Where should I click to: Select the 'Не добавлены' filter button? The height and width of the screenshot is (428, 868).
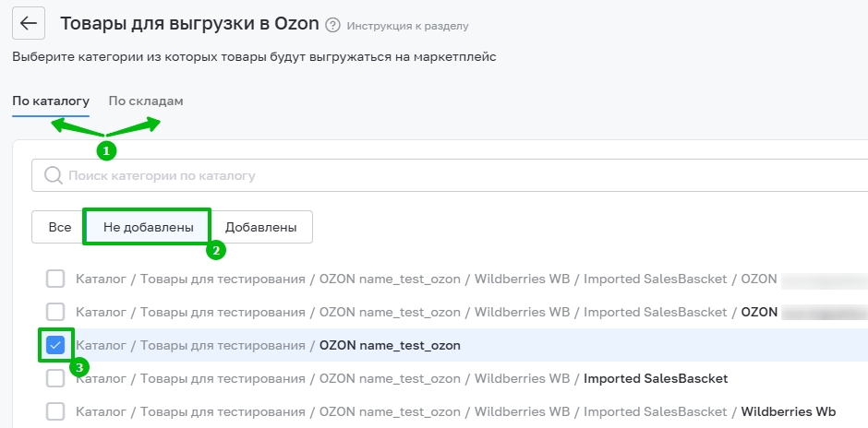coord(148,227)
